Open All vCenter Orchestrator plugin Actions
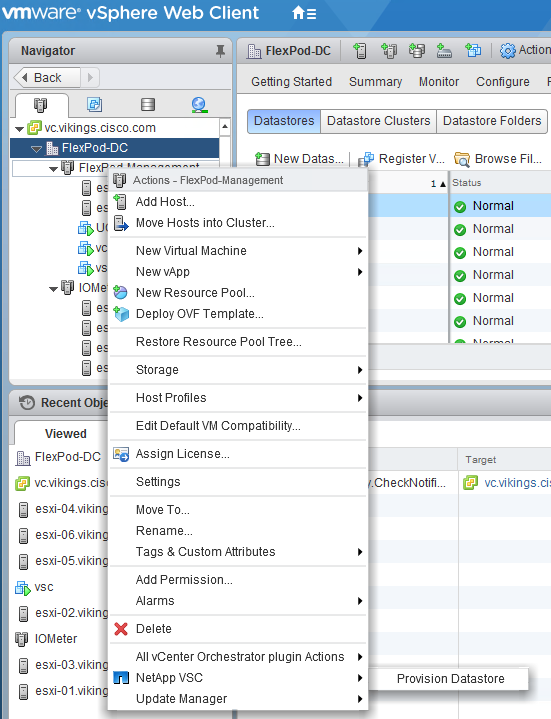 tap(238, 657)
